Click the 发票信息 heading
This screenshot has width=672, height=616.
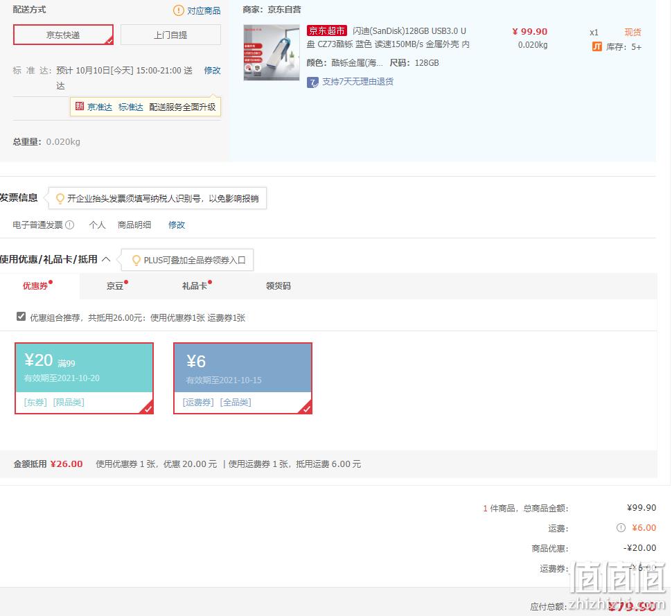pyautogui.click(x=19, y=197)
